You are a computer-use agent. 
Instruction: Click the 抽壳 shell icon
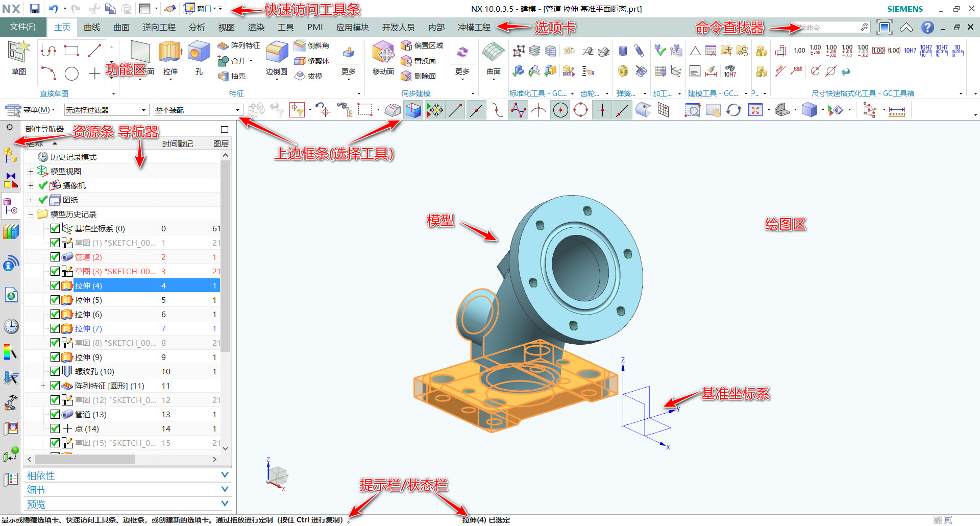223,76
